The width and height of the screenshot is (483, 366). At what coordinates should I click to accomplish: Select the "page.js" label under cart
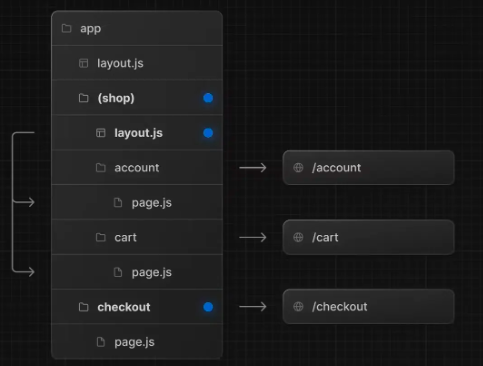[x=152, y=273]
